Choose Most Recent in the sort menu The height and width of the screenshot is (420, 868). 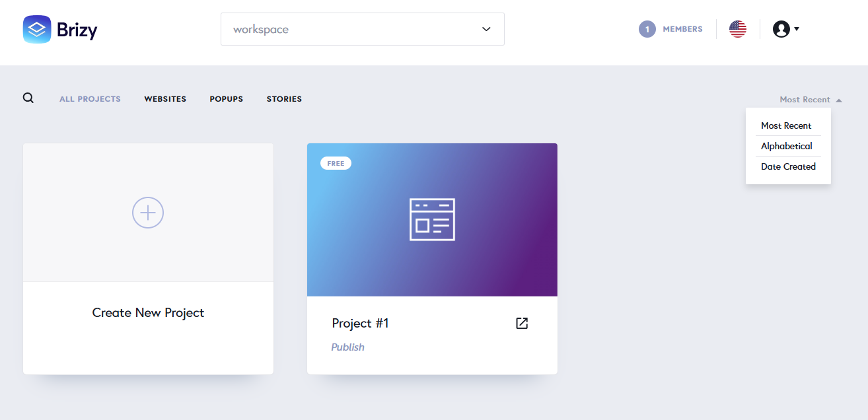[x=786, y=125]
